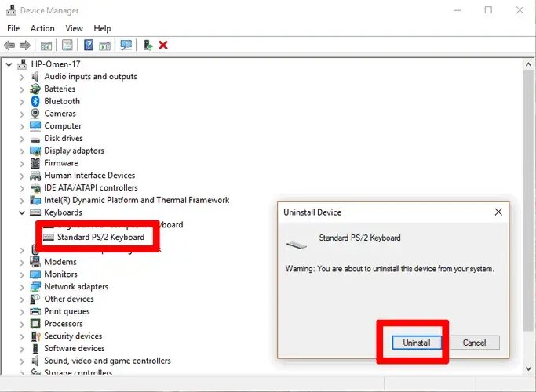
Task: Collapse the Keyboards category
Action: click(x=22, y=212)
